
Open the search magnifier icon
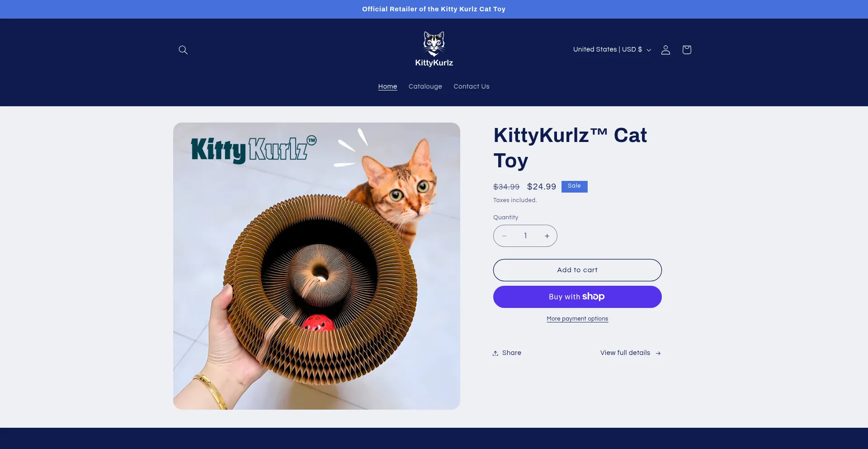[183, 50]
